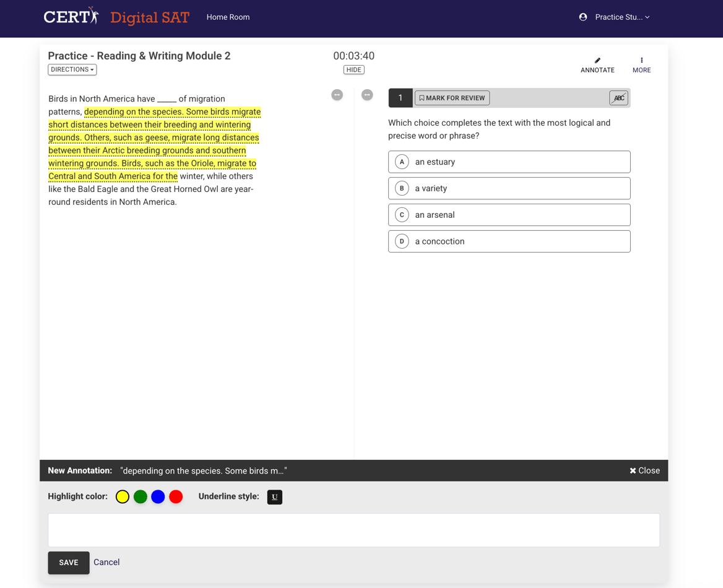This screenshot has height=588, width=723.
Task: Pick answer D a concoction
Action: 509,241
